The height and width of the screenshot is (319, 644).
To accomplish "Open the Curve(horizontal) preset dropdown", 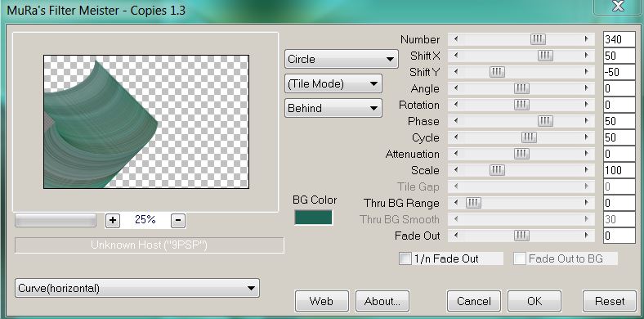I will [136, 288].
